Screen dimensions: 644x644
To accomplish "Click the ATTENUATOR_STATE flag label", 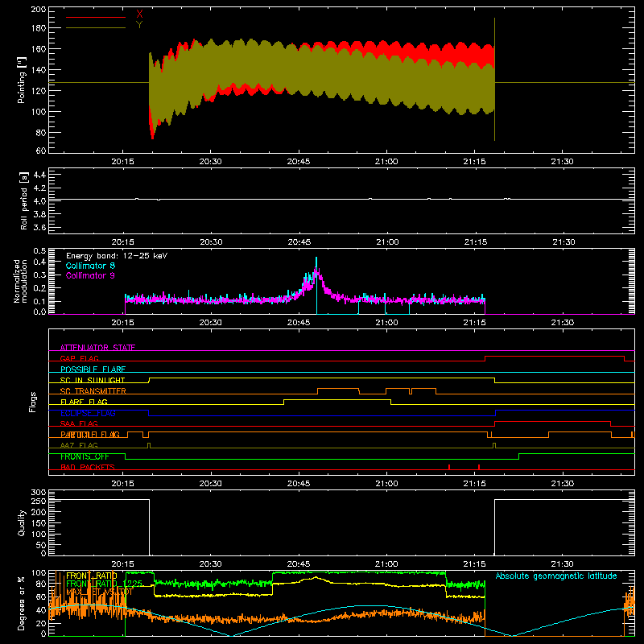I will [x=97, y=348].
